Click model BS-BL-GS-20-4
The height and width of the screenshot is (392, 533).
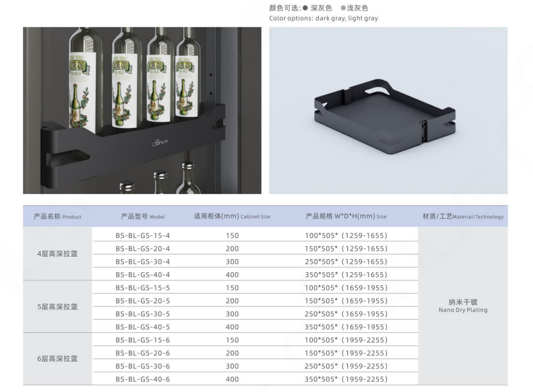(143, 249)
